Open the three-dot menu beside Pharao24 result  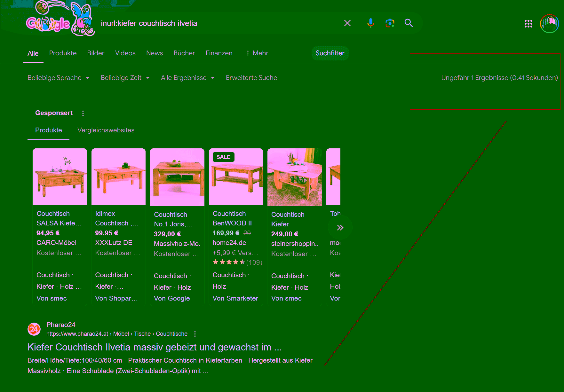point(195,333)
